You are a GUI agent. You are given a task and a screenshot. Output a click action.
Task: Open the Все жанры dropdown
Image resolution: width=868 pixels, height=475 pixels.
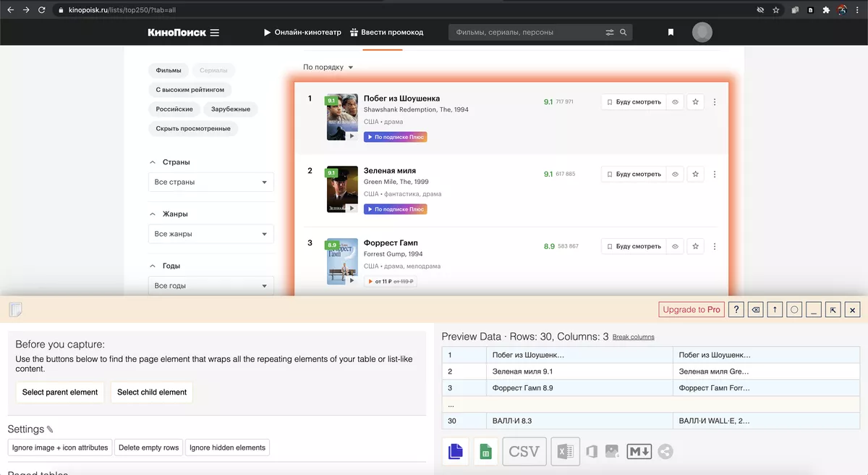pyautogui.click(x=211, y=234)
